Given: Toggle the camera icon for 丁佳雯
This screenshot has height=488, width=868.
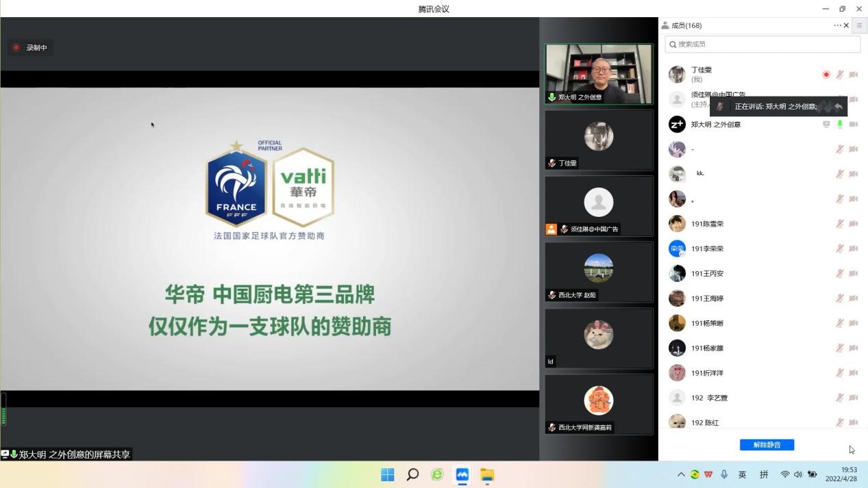Looking at the screenshot, I should pyautogui.click(x=854, y=75).
